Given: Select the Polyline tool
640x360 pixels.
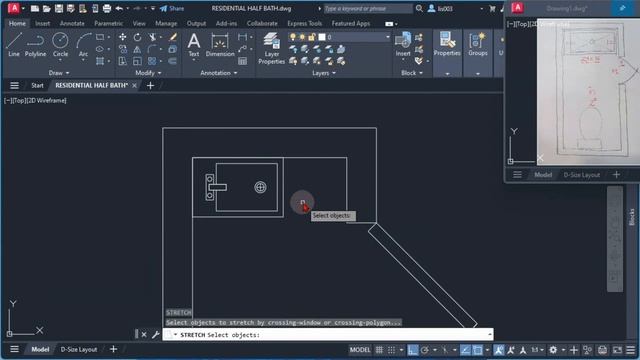Looking at the screenshot, I should tap(35, 45).
